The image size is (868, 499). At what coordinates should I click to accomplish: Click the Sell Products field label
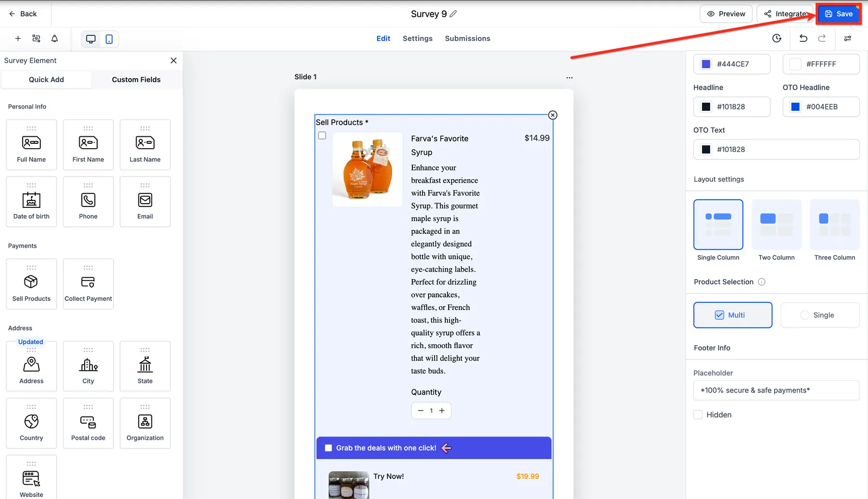coord(342,123)
